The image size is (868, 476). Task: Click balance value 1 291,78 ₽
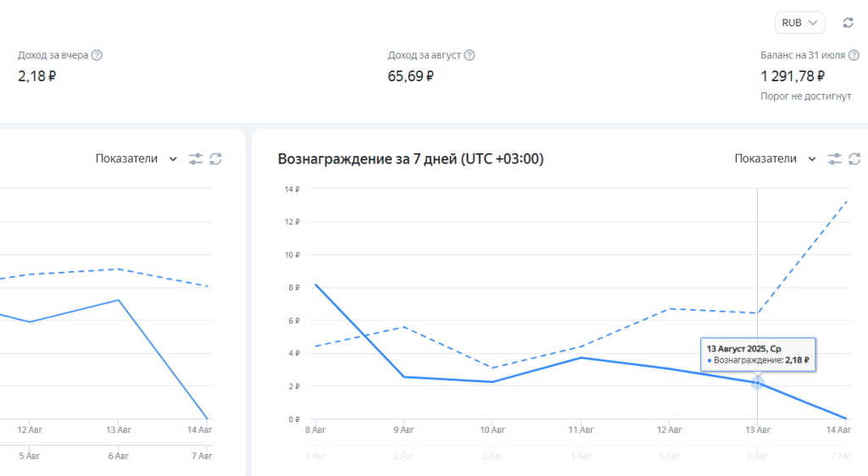793,76
